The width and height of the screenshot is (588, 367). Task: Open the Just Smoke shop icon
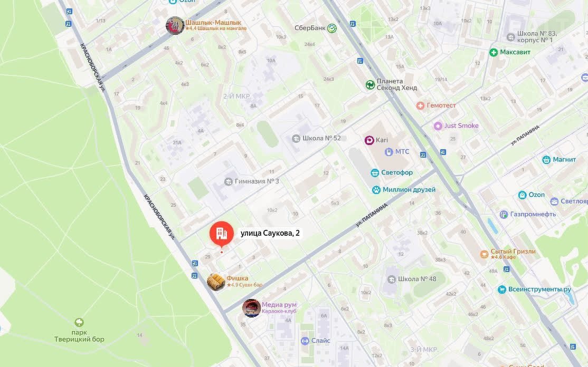438,126
